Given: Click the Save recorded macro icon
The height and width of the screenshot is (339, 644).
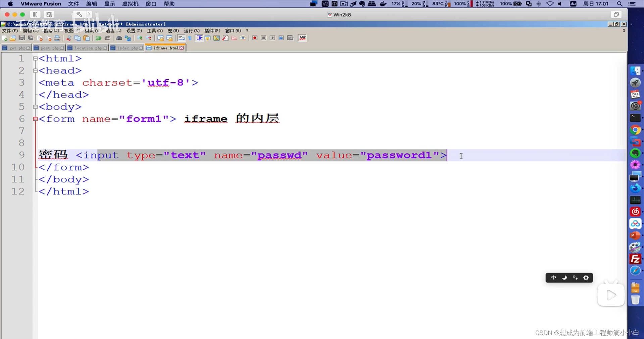Looking at the screenshot, I should coord(290,38).
